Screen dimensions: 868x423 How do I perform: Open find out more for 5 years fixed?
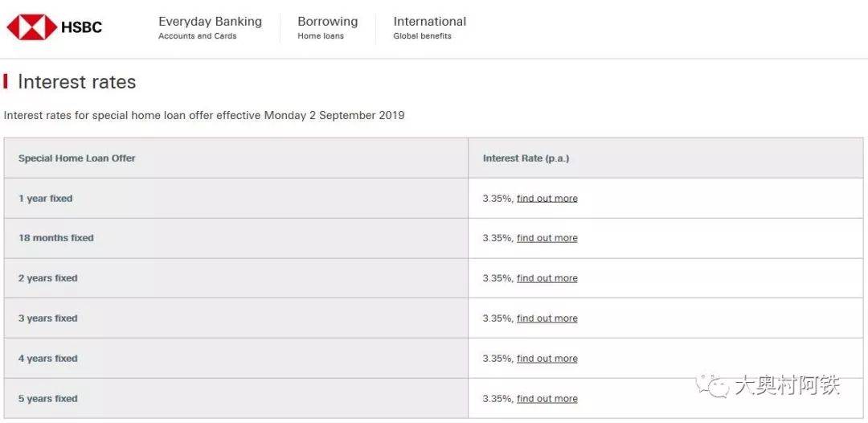547,399
